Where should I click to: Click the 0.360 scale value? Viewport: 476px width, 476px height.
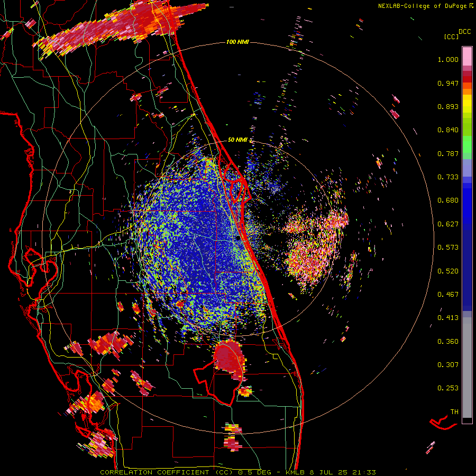coord(448,342)
